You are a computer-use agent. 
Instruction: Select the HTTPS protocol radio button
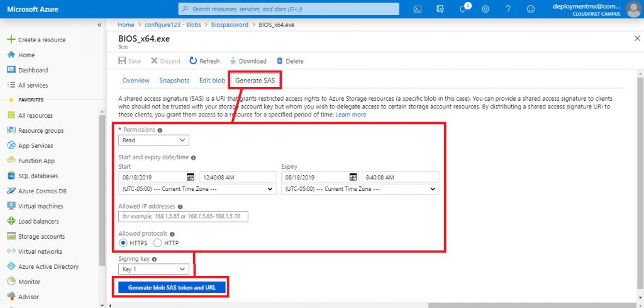pyautogui.click(x=124, y=242)
